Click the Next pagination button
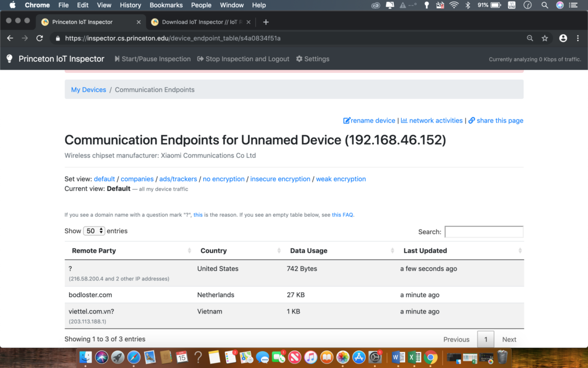This screenshot has width=588, height=368. pos(509,339)
